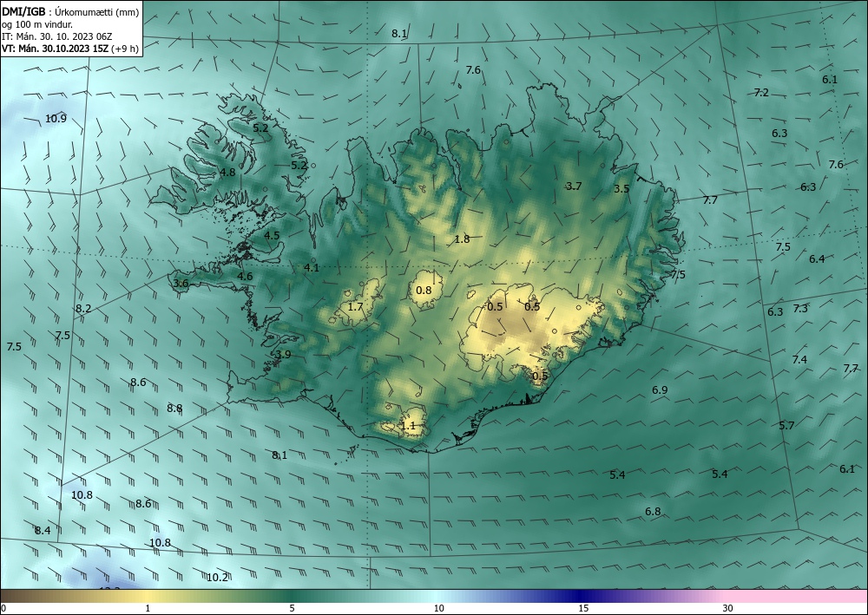Image resolution: width=868 pixels, height=615 pixels.
Task: Click the 3.6 value label
Action: click(x=181, y=284)
